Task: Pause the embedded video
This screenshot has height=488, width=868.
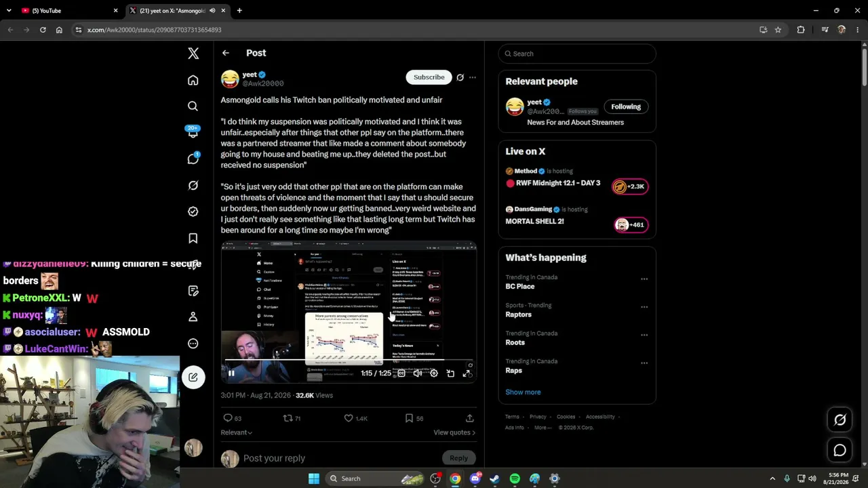Action: [x=231, y=373]
